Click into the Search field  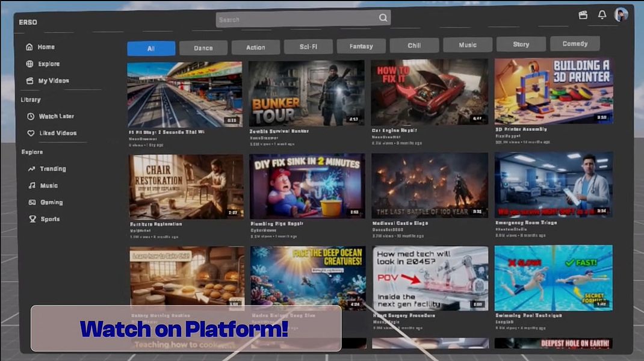coord(303,19)
